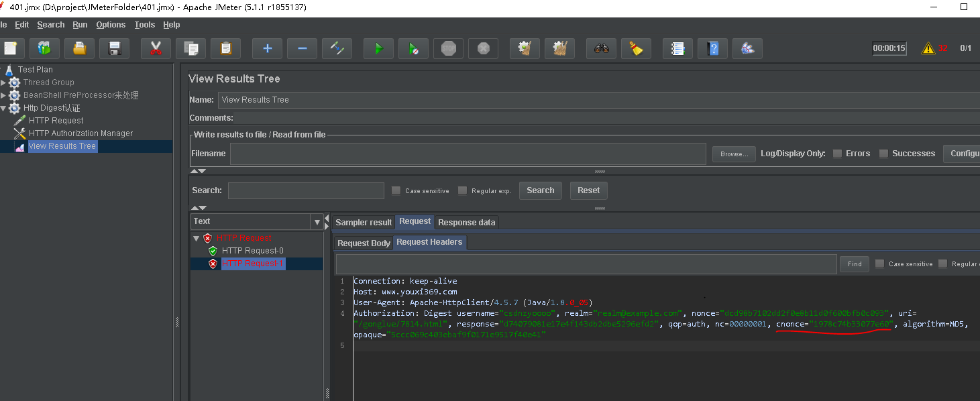Expand all nodes with plus icon
Screen dimensions: 980x401
coord(267,48)
